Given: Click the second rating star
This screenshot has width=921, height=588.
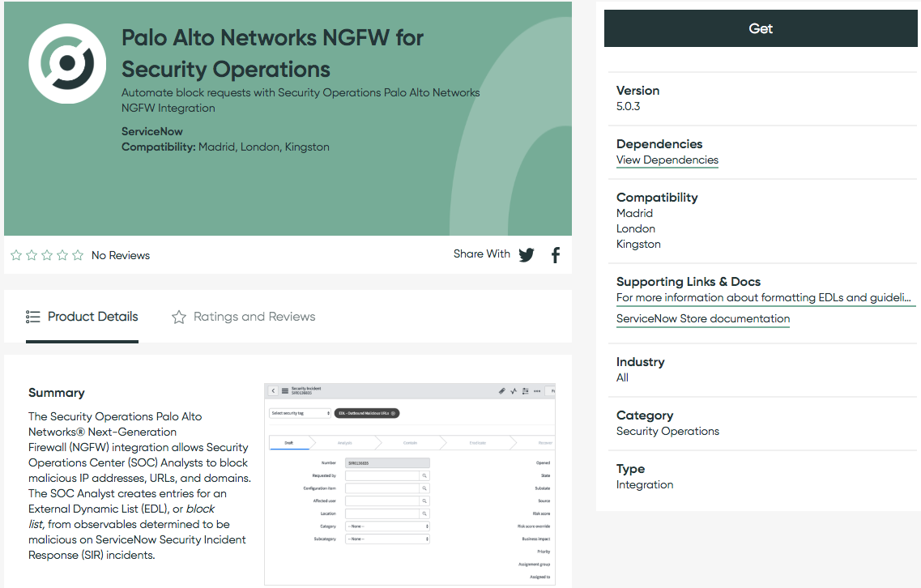Looking at the screenshot, I should pos(32,255).
